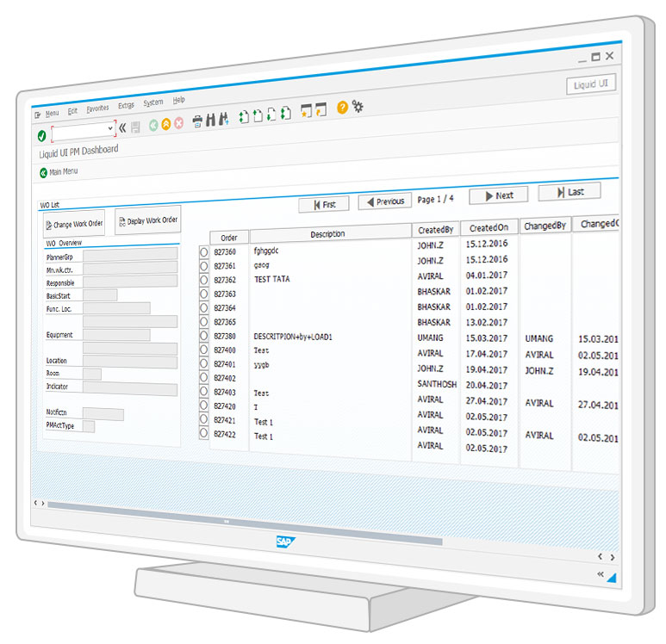This screenshot has width=666, height=644.
Task: Select radio button for order 827422
Action: [x=204, y=435]
